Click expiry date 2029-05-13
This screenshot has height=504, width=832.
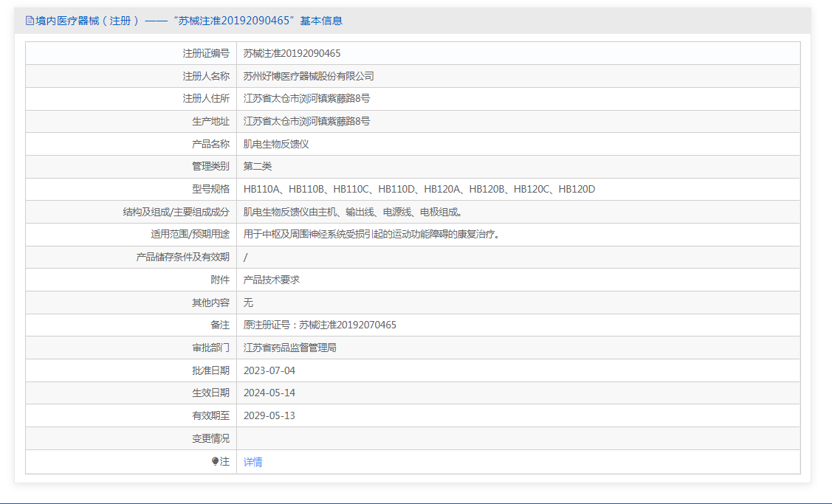269,416
